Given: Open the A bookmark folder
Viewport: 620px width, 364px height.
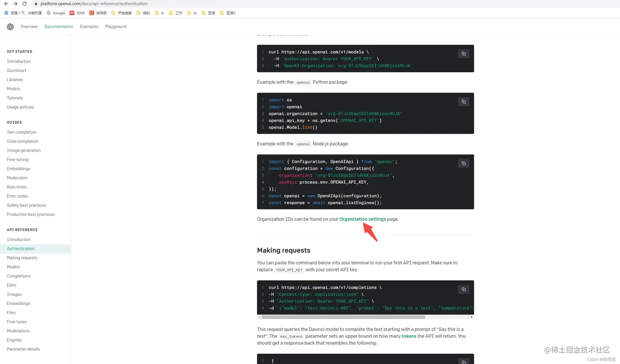Looking at the screenshot, I should (160, 13).
